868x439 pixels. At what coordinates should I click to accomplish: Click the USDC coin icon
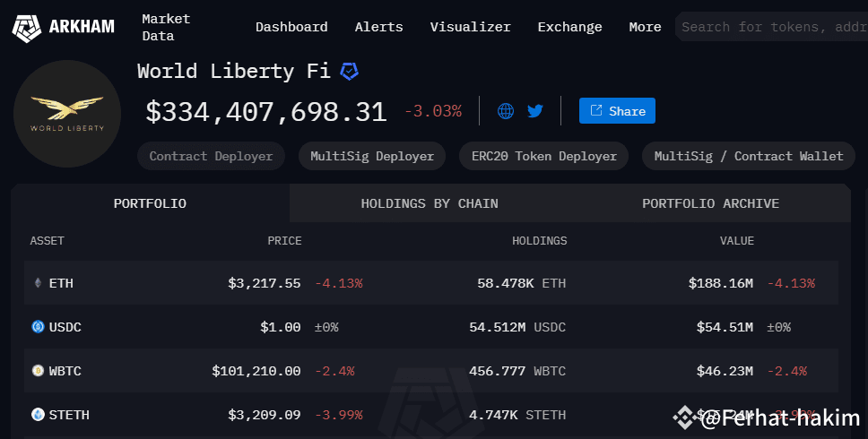point(38,327)
